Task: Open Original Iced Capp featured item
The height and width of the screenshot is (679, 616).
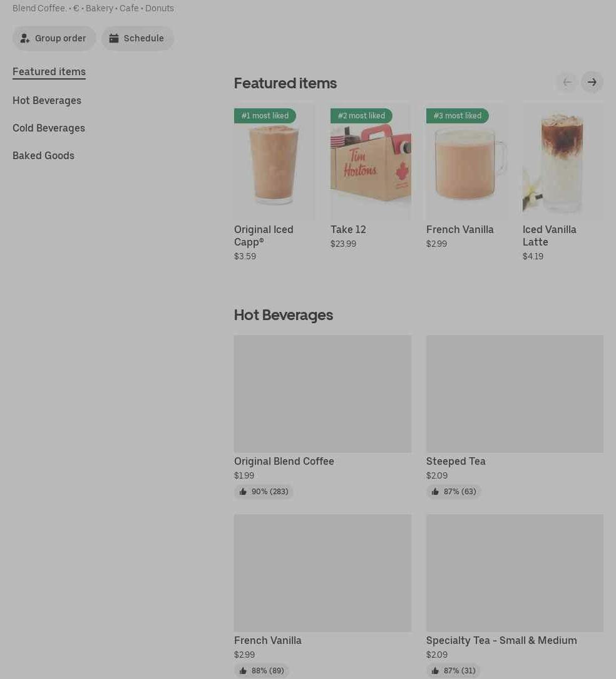Action: [274, 183]
